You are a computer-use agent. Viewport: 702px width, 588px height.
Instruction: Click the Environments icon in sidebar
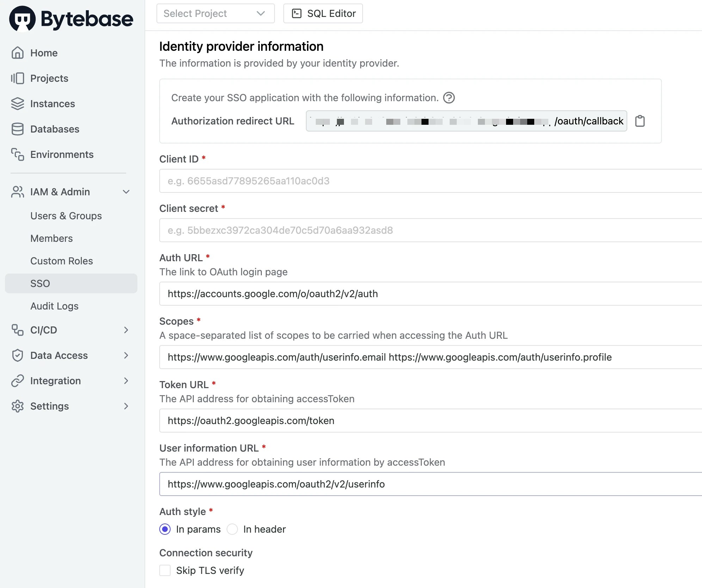[17, 154]
